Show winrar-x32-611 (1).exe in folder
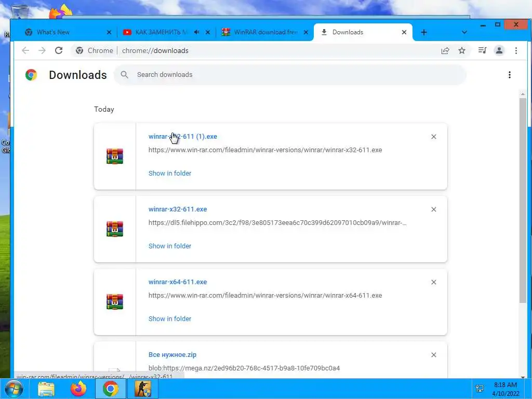 (170, 173)
